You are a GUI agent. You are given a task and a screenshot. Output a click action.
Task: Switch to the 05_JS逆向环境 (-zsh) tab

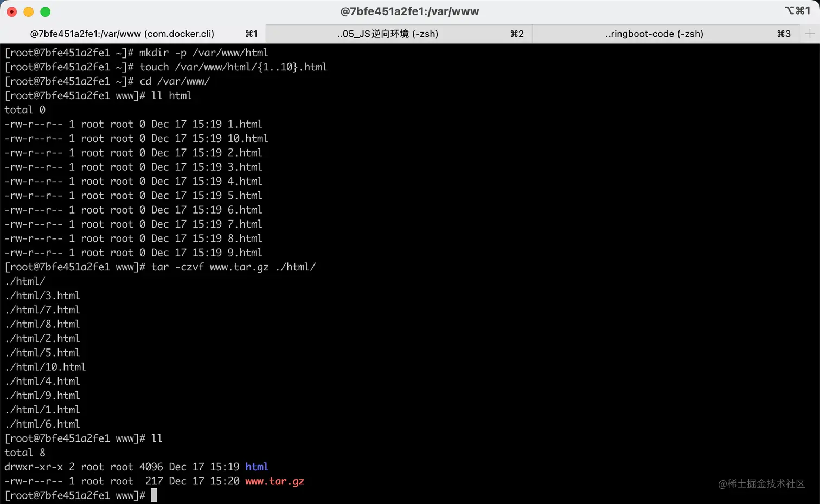click(399, 34)
